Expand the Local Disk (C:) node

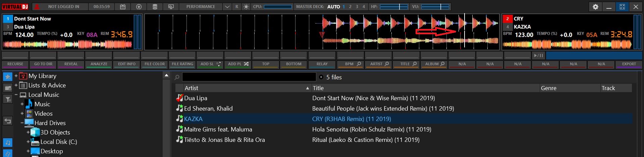(x=28, y=142)
